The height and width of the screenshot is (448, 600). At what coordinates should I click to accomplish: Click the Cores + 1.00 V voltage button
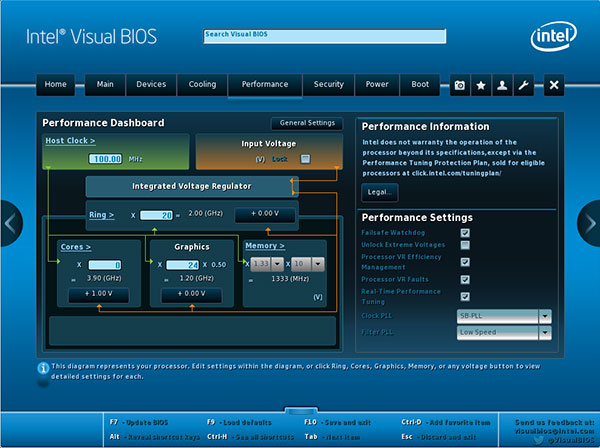click(99, 294)
